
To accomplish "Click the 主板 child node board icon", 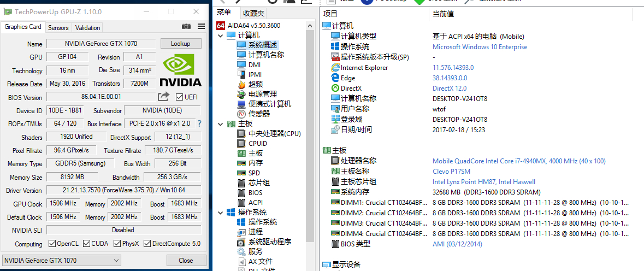I will [x=241, y=153].
